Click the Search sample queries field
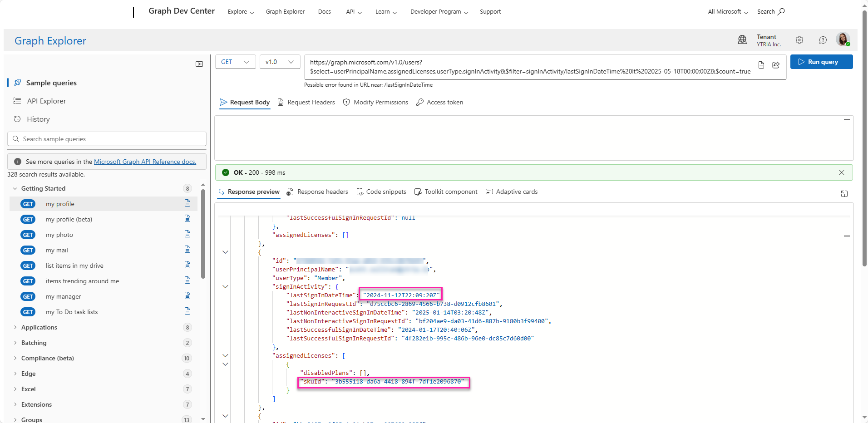868x423 pixels. (107, 139)
